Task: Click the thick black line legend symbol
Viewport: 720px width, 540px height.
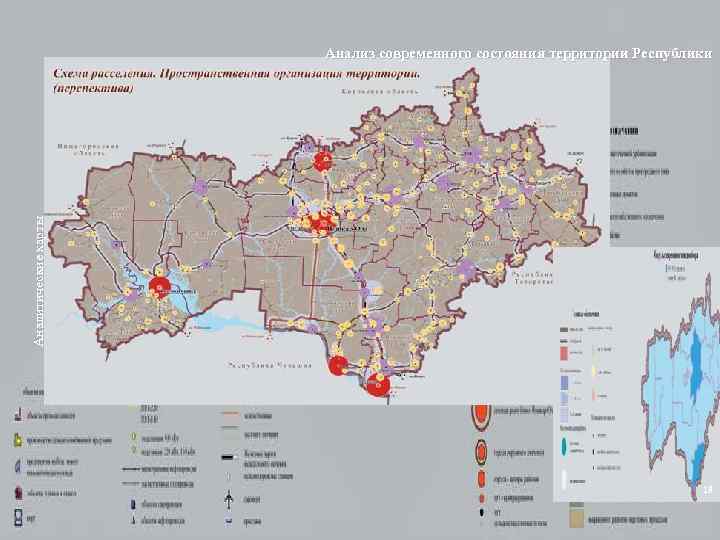Action: click(229, 457)
